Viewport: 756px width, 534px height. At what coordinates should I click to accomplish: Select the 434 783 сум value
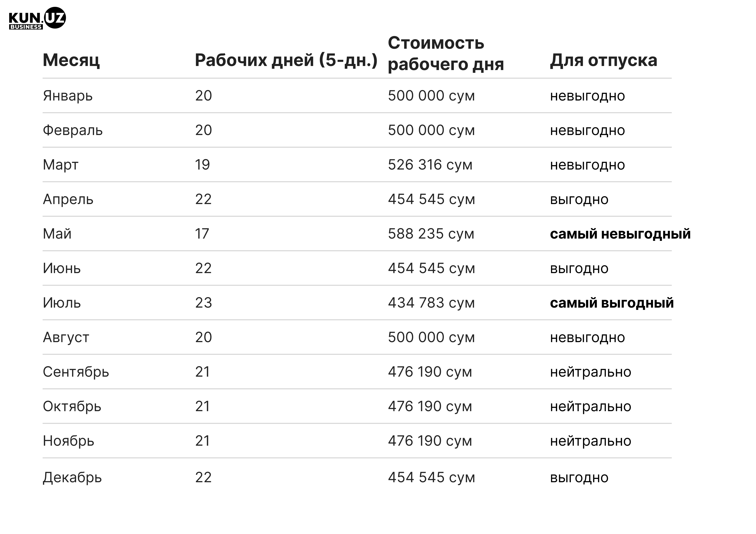(431, 303)
